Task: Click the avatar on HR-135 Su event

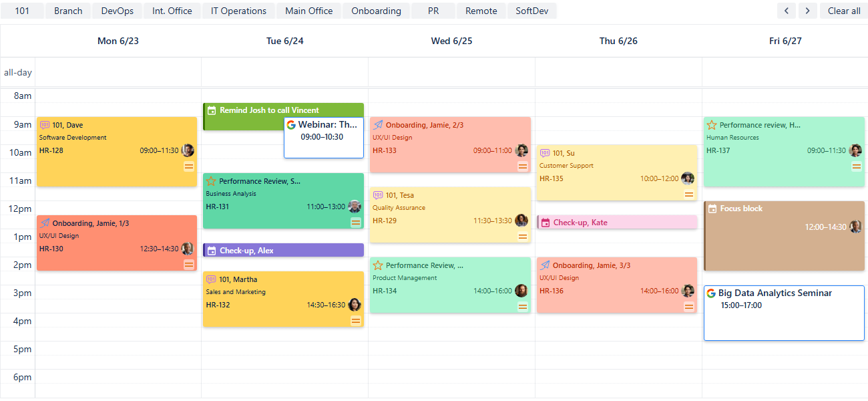Action: coord(688,178)
